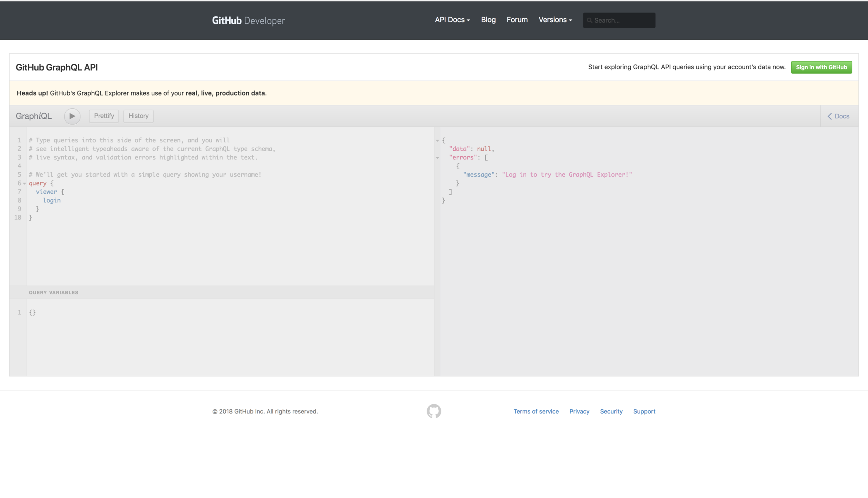Click the copyright 2018 GitHub Inc. text

click(x=265, y=411)
